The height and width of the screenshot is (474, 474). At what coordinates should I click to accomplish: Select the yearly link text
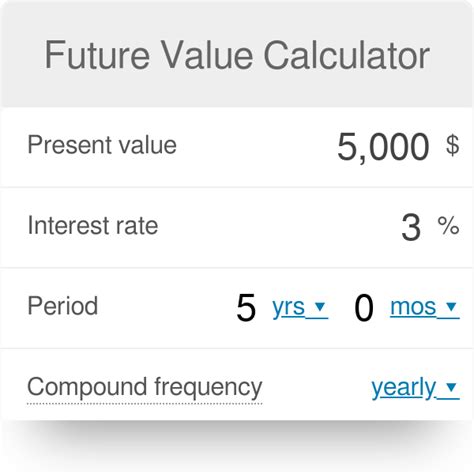click(404, 388)
